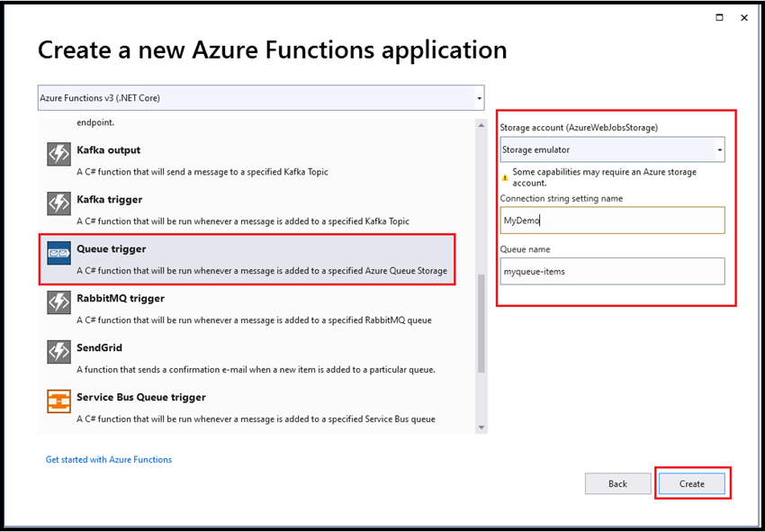Select the Queue trigger envelope icon
The height and width of the screenshot is (532, 765).
pyautogui.click(x=58, y=254)
